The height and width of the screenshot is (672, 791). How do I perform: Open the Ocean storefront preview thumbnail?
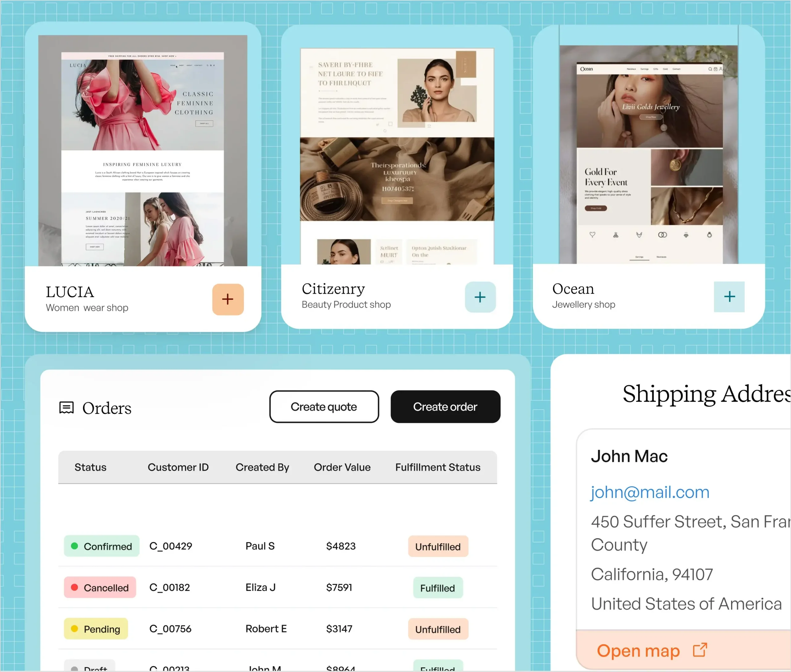(649, 154)
